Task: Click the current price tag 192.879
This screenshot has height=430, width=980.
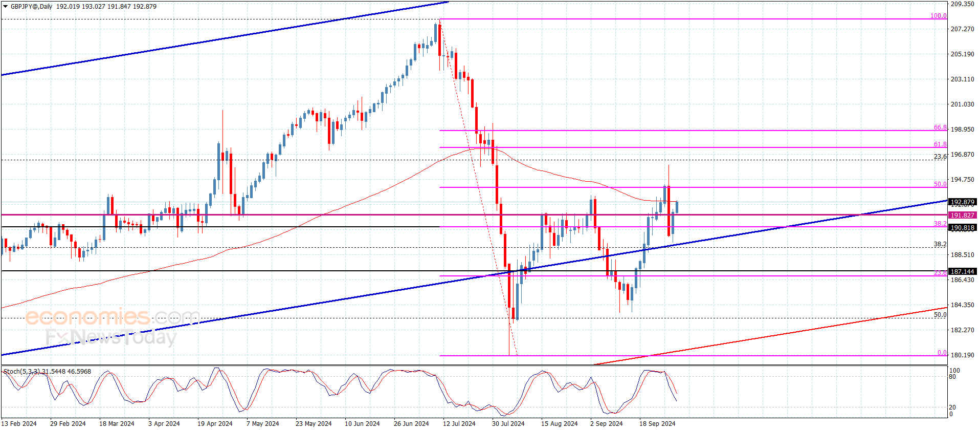Action: coord(962,202)
